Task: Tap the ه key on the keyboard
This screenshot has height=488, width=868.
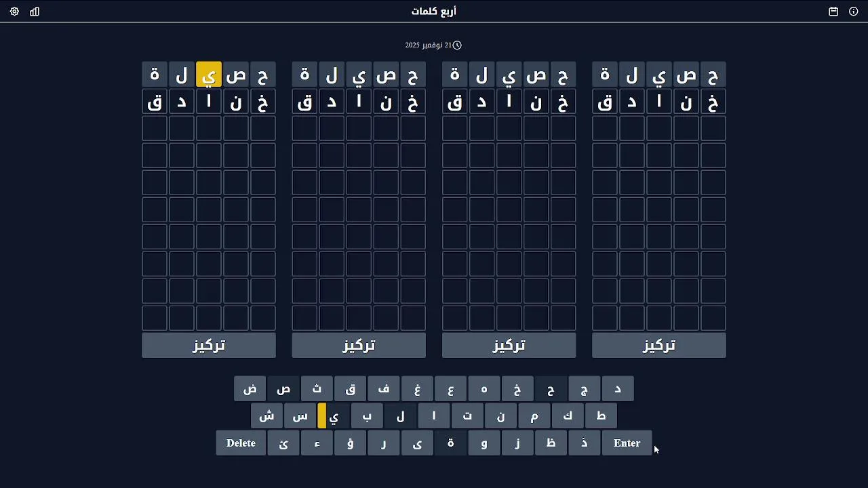Action: [484, 389]
